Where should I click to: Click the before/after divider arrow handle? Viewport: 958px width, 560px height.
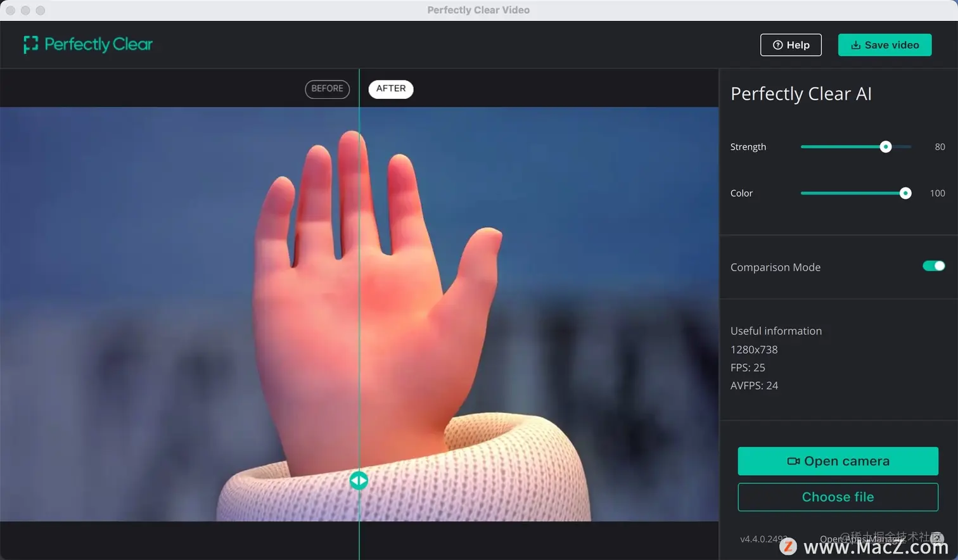[x=359, y=481]
